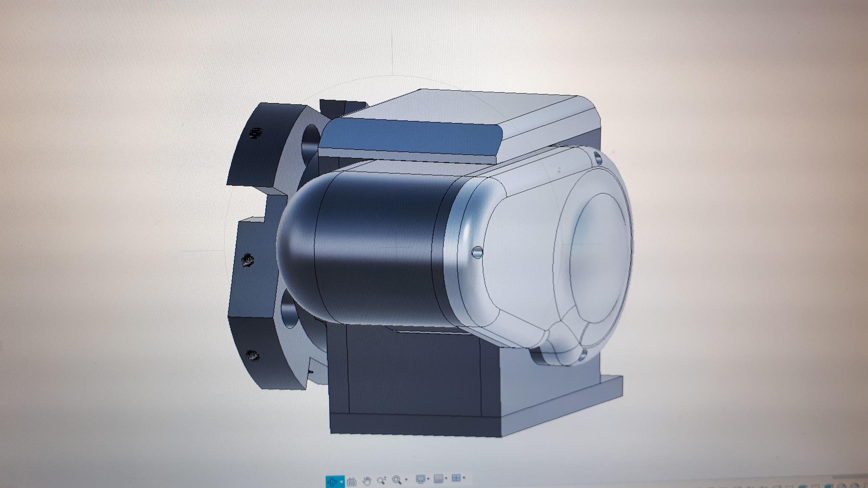Click the Look At tool icon
The image size is (868, 488).
[352, 482]
